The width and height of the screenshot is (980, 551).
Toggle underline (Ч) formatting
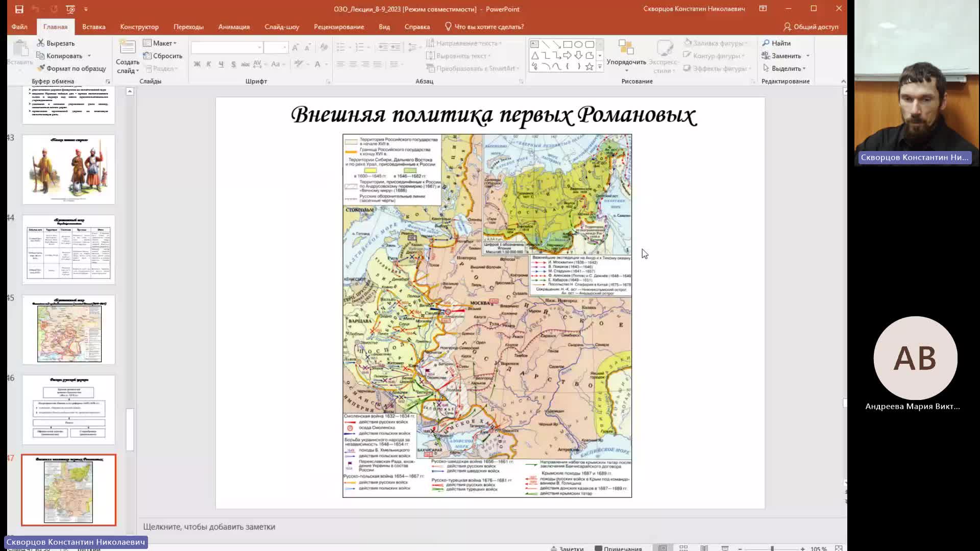pos(221,64)
